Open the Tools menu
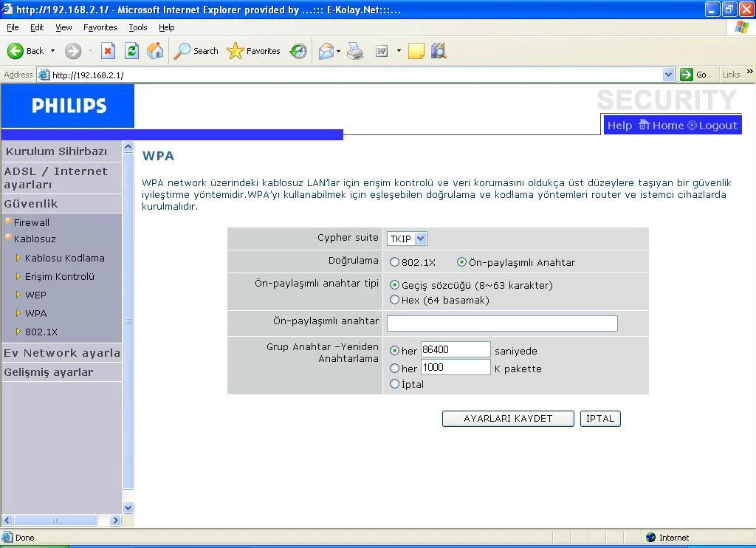Screen dimensions: 756x548 point(137,27)
